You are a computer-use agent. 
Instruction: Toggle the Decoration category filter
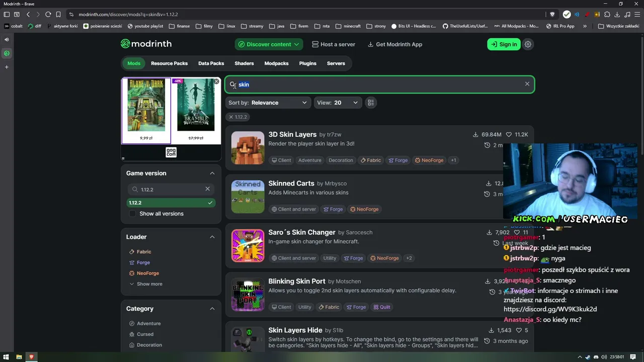[145, 345]
